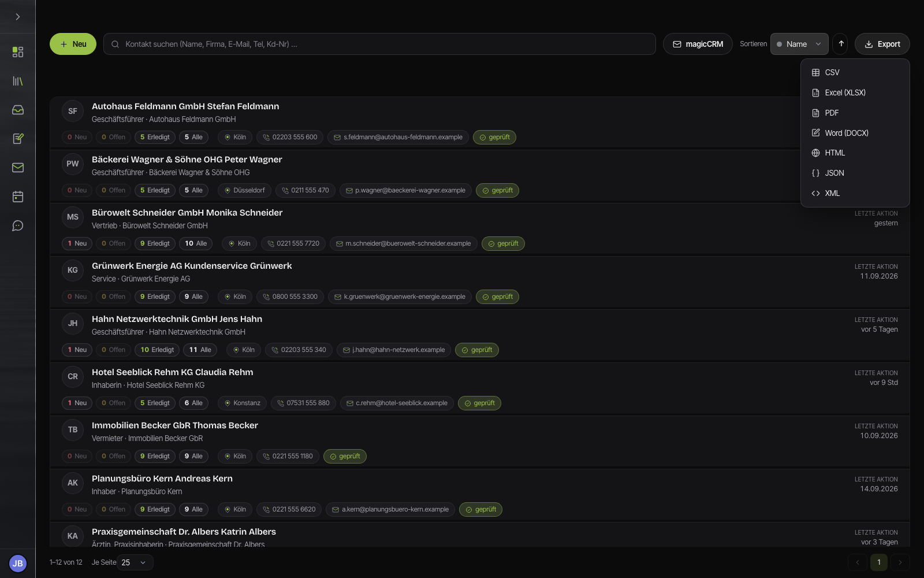Open the Je Seite 25 dropdown

click(135, 562)
